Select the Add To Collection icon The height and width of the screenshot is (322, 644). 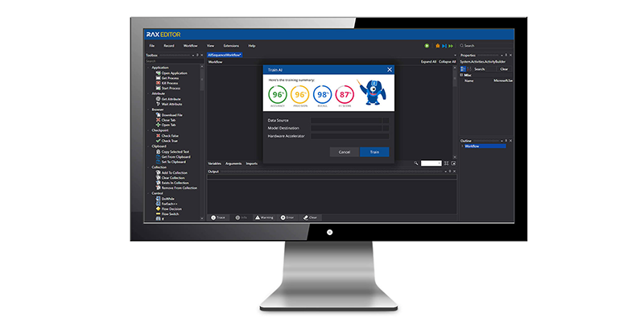pyautogui.click(x=158, y=173)
